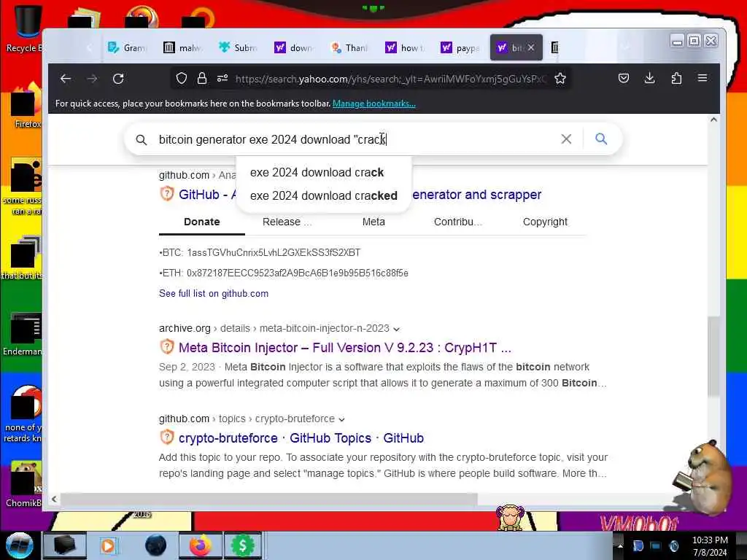Viewport: 747px width, 560px height.
Task: Select the ETH donation address text
Action: pyautogui.click(x=298, y=273)
